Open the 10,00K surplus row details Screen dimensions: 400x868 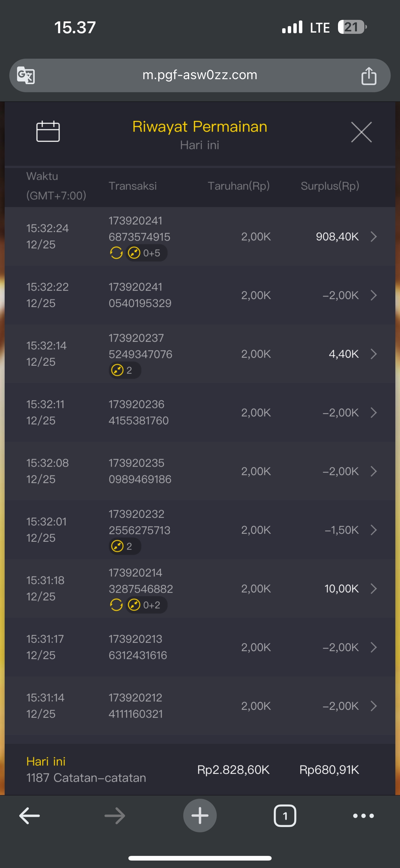(373, 589)
